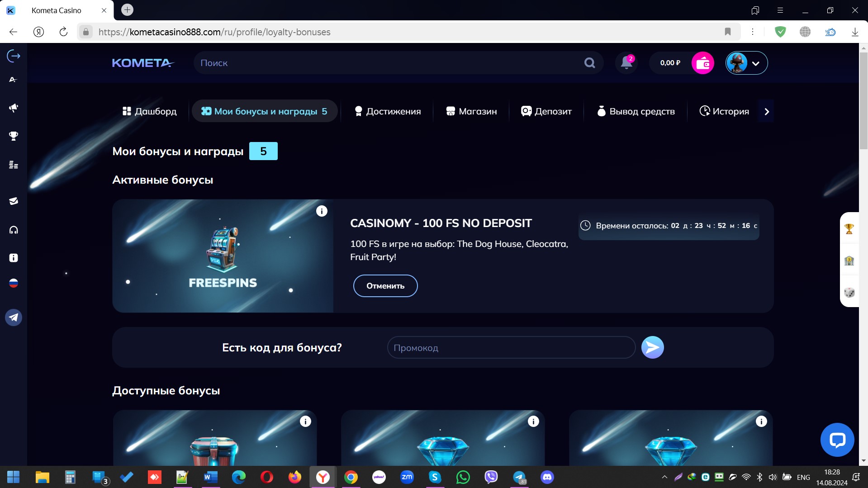Click the logout arrow icon in sidebar
This screenshot has height=488, width=868.
click(14, 56)
